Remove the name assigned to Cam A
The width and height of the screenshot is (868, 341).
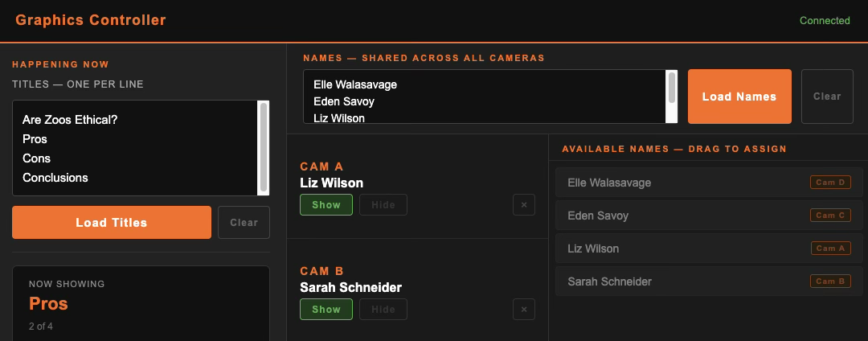[x=523, y=205]
